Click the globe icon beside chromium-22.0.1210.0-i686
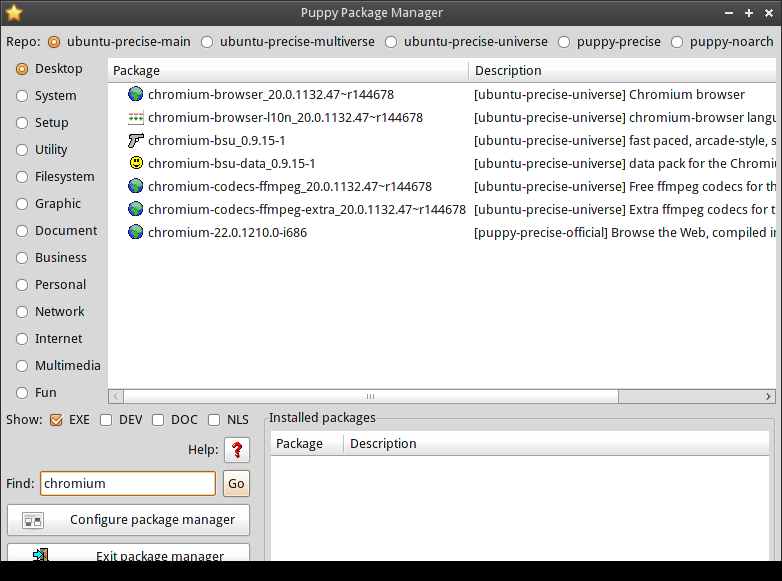782x581 pixels. tap(135, 232)
